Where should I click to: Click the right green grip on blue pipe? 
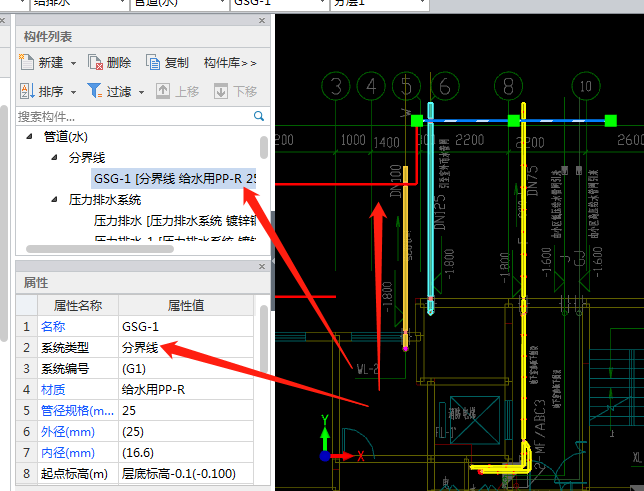[x=611, y=121]
